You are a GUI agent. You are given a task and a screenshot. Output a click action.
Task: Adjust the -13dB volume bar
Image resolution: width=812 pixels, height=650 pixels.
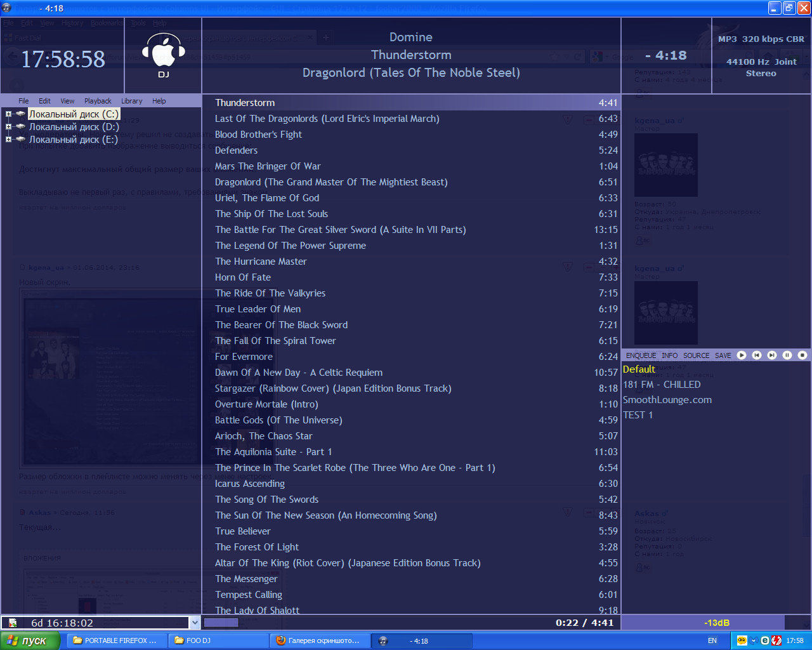click(716, 623)
